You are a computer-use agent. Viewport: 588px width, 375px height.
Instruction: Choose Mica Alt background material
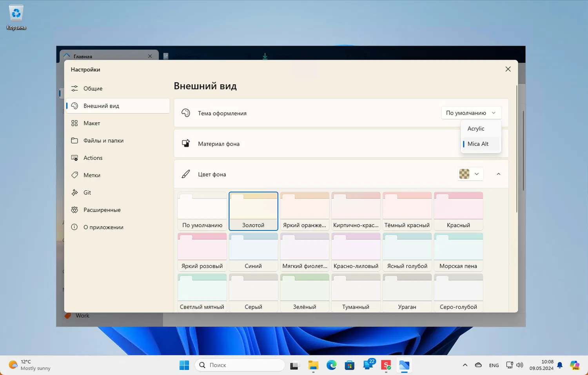click(481, 144)
